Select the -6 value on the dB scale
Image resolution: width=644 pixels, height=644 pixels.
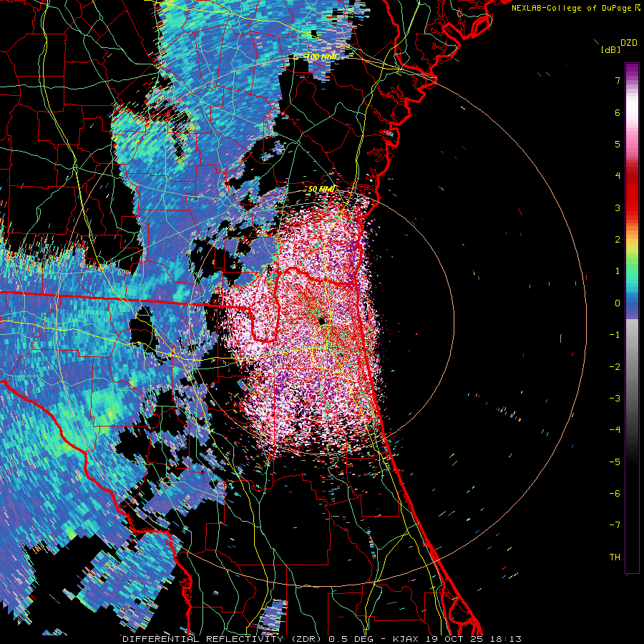615,494
